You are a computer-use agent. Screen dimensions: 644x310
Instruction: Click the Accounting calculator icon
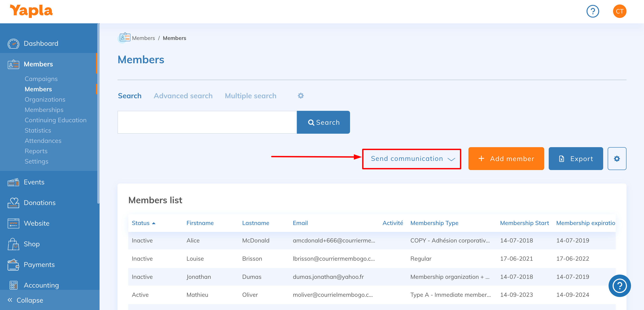(13, 285)
